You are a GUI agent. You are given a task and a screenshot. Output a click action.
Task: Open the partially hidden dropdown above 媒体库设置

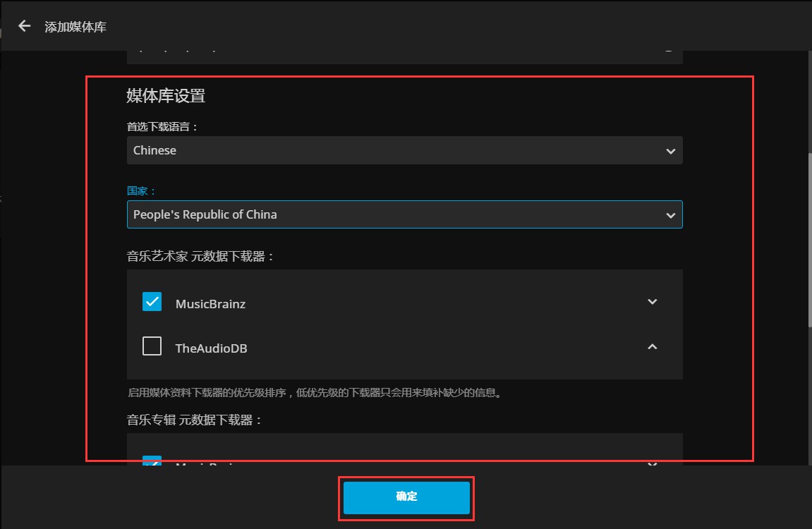[404, 57]
